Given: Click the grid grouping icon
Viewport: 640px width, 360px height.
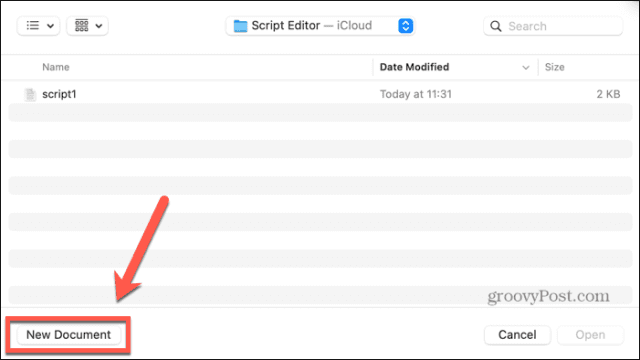Looking at the screenshot, I should pos(82,26).
